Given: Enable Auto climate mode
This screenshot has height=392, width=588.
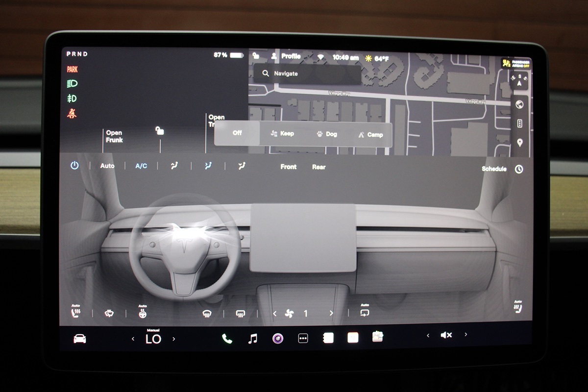Looking at the screenshot, I should point(107,166).
